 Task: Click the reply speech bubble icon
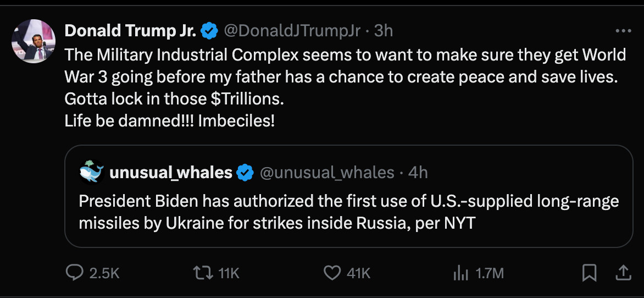pyautogui.click(x=75, y=273)
